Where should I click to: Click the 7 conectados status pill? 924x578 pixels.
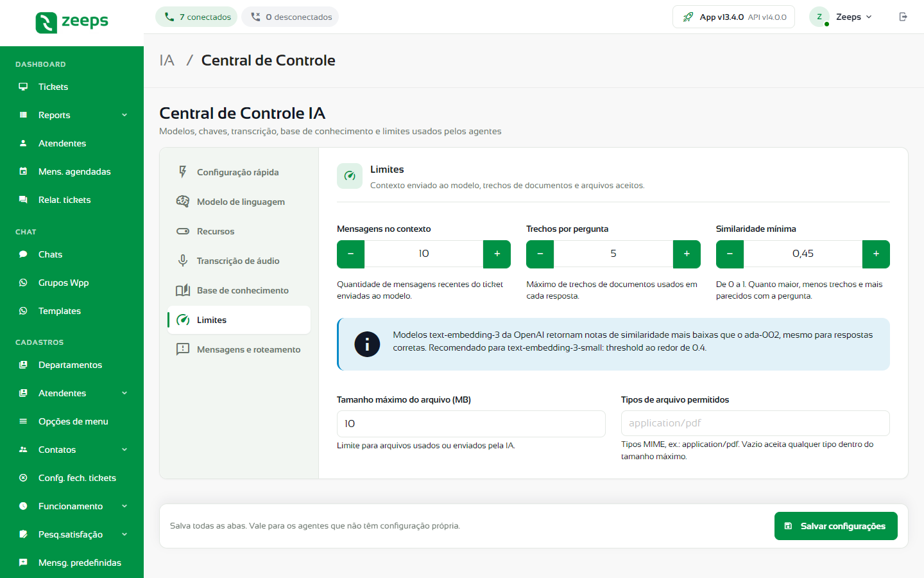pyautogui.click(x=196, y=17)
